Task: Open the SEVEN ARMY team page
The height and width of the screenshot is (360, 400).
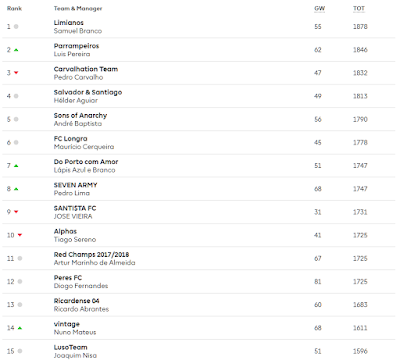Action: coord(75,185)
